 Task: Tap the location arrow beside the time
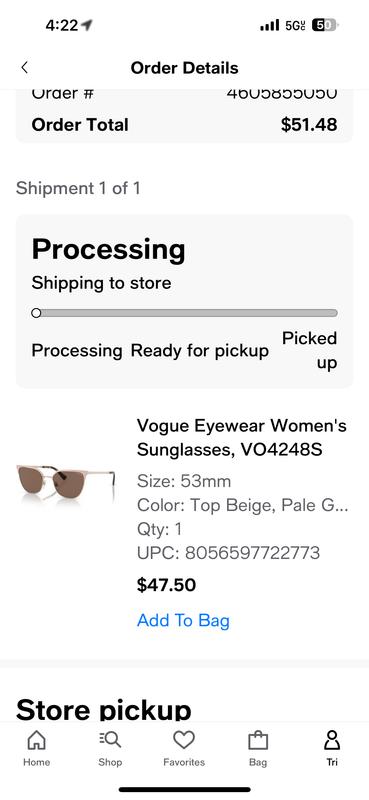[87, 24]
